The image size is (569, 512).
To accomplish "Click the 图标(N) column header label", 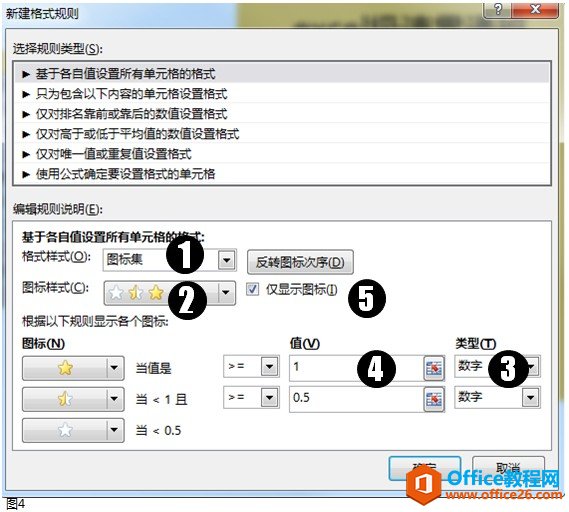I will (43, 343).
